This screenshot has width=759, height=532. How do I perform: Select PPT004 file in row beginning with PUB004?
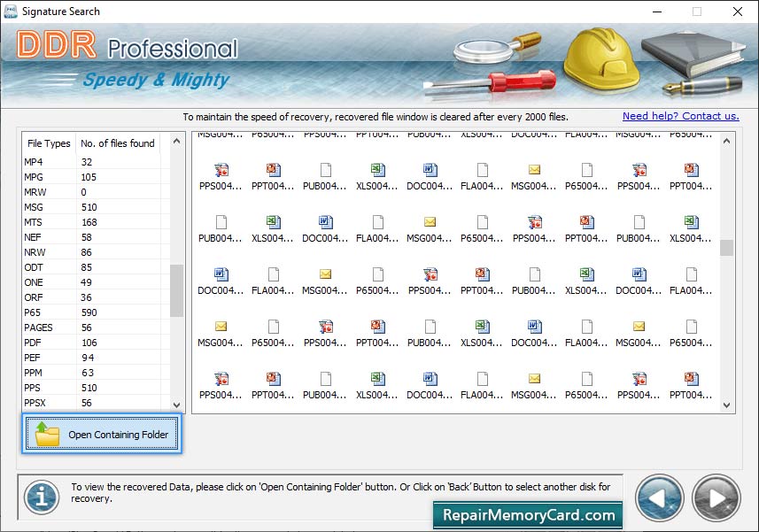click(x=586, y=229)
